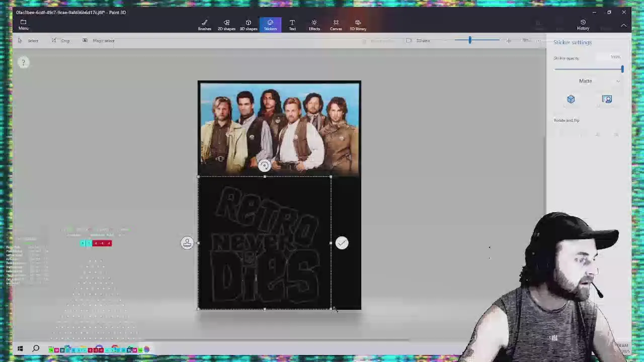The image size is (644, 362).
Task: Choose the Text tool
Action: [292, 25]
